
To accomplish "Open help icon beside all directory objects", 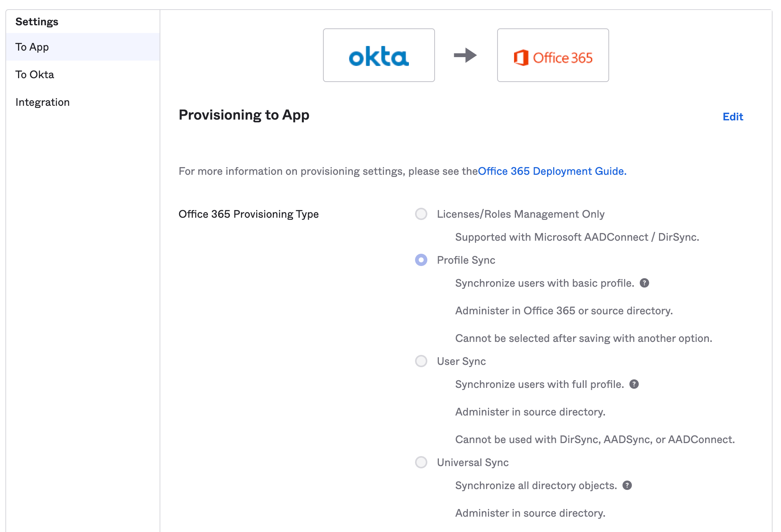I will [x=627, y=485].
